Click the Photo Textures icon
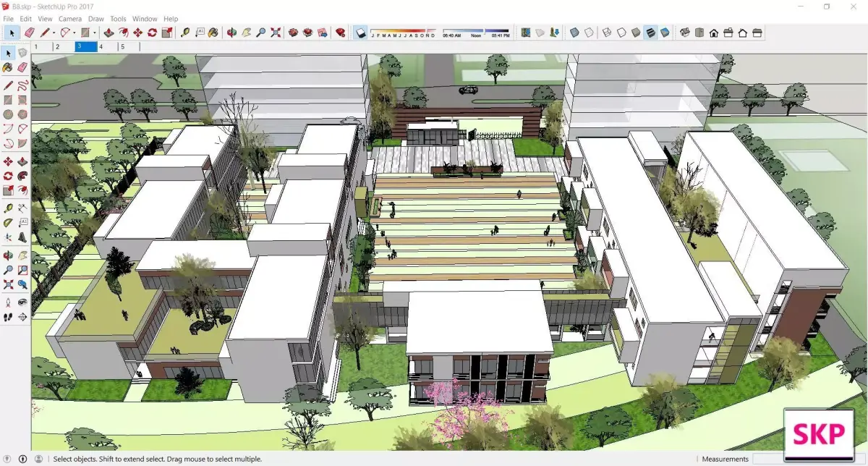 [x=553, y=33]
